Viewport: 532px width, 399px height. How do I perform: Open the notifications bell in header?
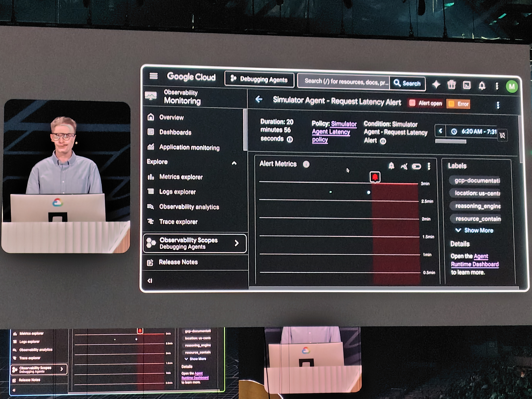pyautogui.click(x=482, y=86)
